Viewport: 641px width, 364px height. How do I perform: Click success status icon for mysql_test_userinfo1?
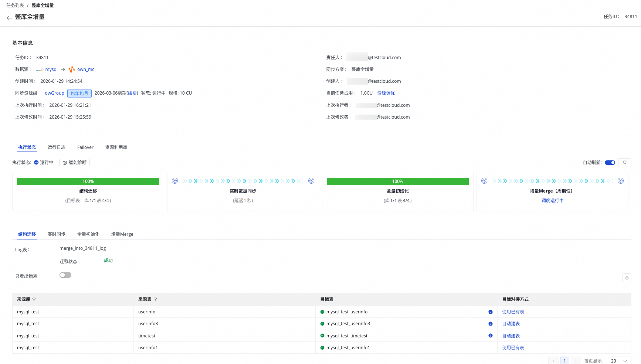(322, 348)
